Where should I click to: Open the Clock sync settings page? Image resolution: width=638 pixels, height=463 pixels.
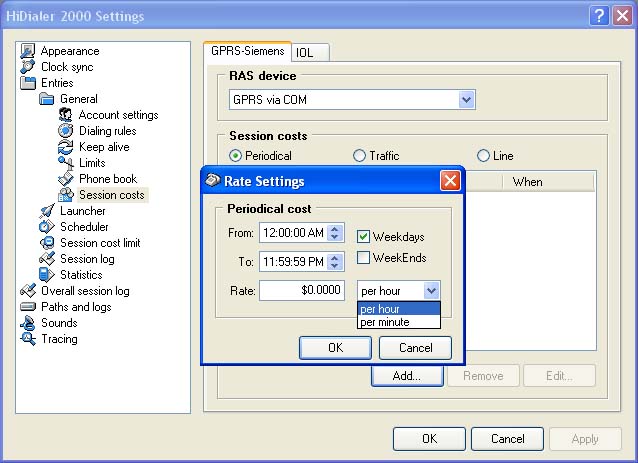point(67,67)
